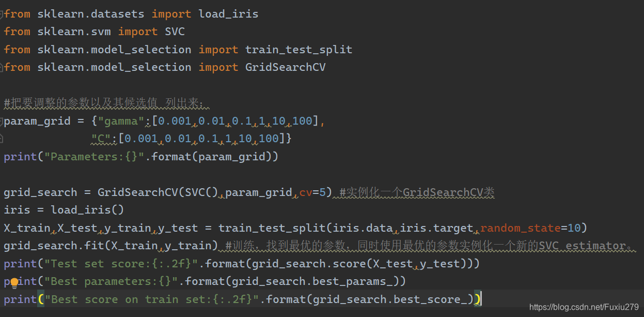Click the warning-underlined cv=5 argument

(x=311, y=192)
